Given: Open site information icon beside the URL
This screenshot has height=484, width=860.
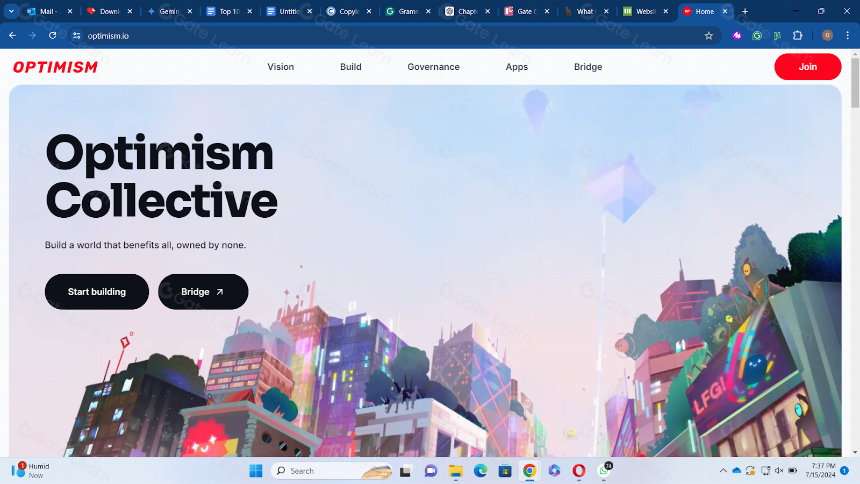Looking at the screenshot, I should 77,36.
